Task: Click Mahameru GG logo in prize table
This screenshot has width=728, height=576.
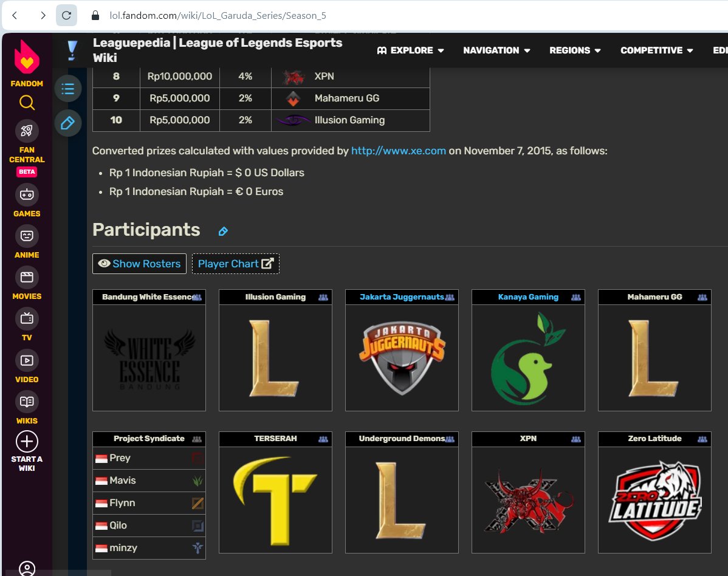Action: coord(294,98)
